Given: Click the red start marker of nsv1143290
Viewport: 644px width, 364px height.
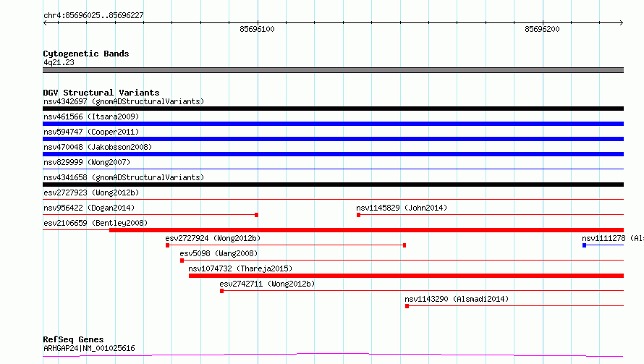Looking at the screenshot, I should (407, 306).
